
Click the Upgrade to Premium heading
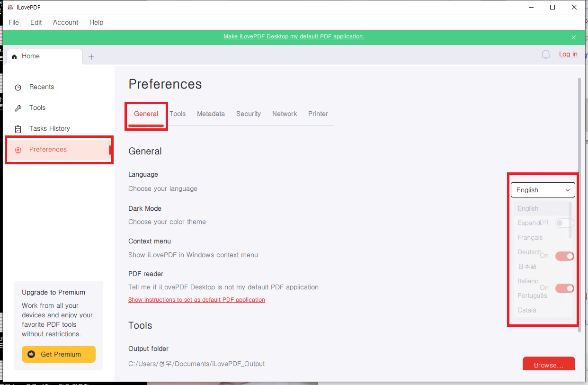point(53,292)
